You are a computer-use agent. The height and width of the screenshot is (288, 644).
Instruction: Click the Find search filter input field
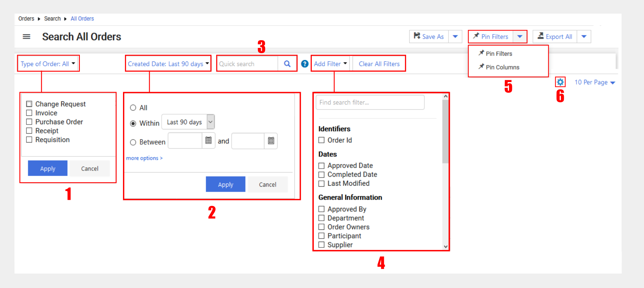coord(370,102)
